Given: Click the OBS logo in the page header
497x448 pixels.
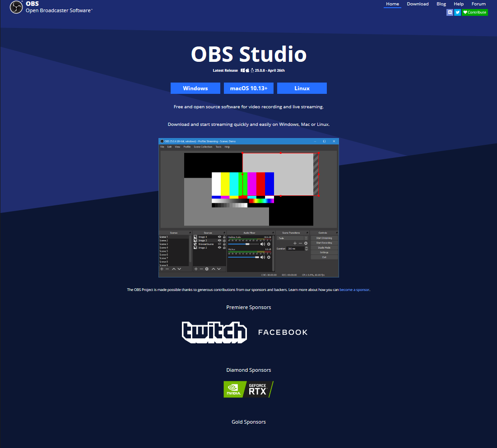Looking at the screenshot, I should [16, 7].
